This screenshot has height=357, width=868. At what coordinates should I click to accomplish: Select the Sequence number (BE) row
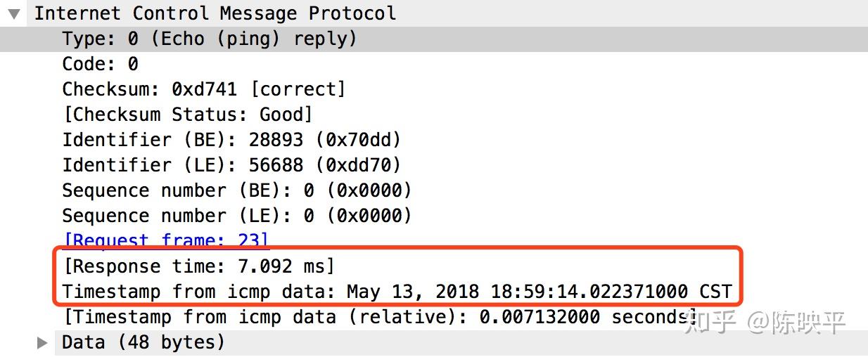pyautogui.click(x=236, y=190)
